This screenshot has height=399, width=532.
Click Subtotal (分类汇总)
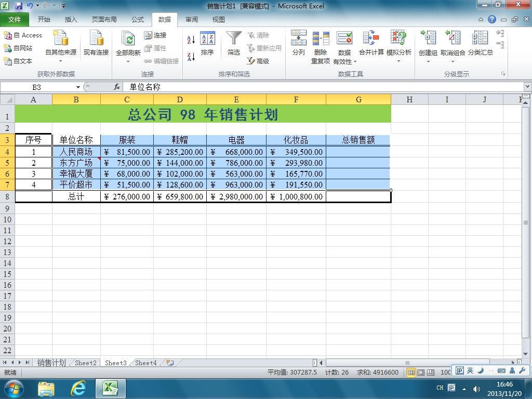coord(481,43)
